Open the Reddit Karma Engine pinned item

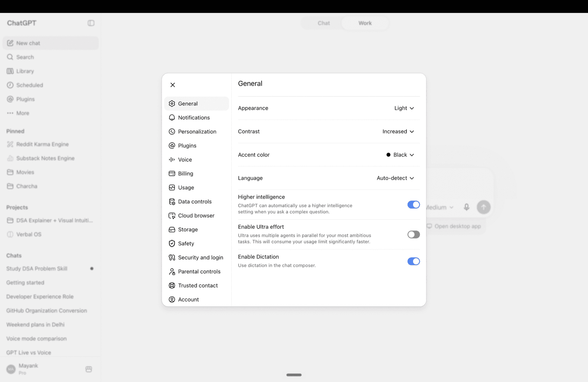pyautogui.click(x=50, y=144)
